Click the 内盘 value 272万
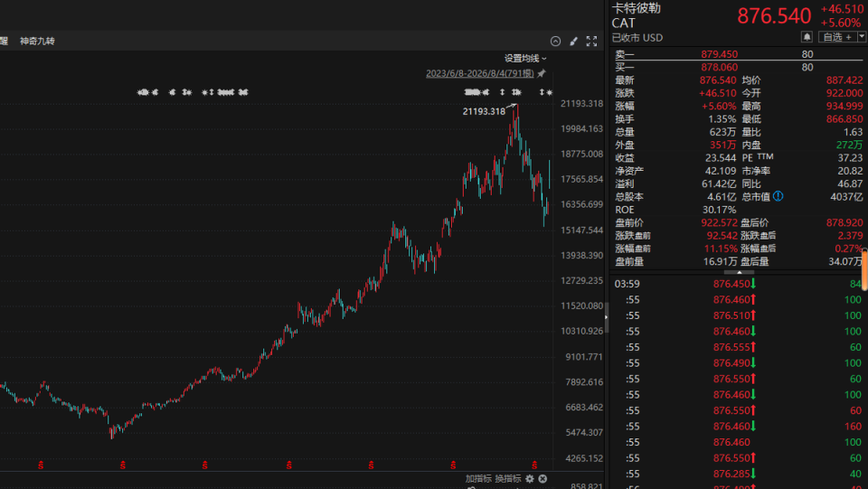This screenshot has height=489, width=868. point(849,145)
